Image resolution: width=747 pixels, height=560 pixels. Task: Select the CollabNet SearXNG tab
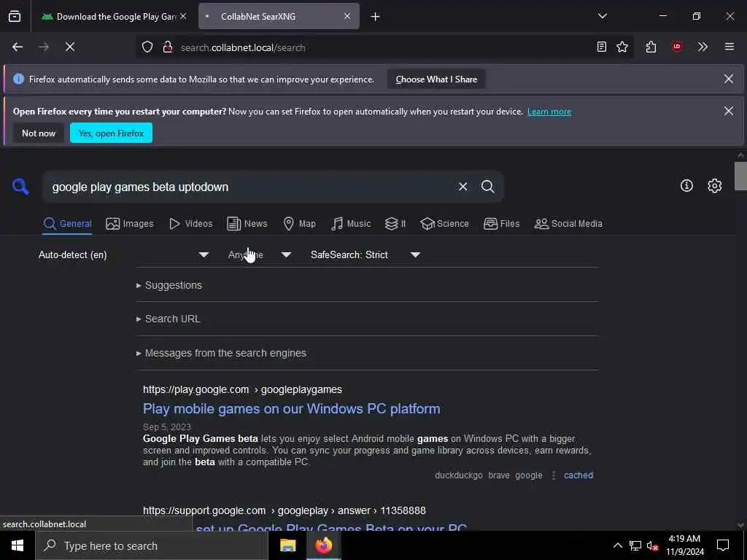pyautogui.click(x=279, y=17)
